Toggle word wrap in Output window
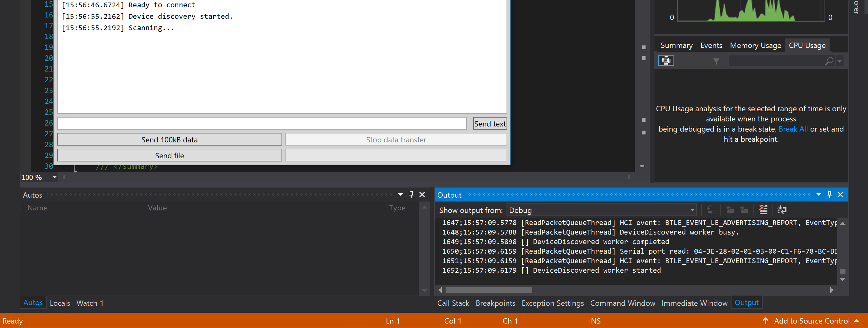The width and height of the screenshot is (868, 328). click(782, 210)
